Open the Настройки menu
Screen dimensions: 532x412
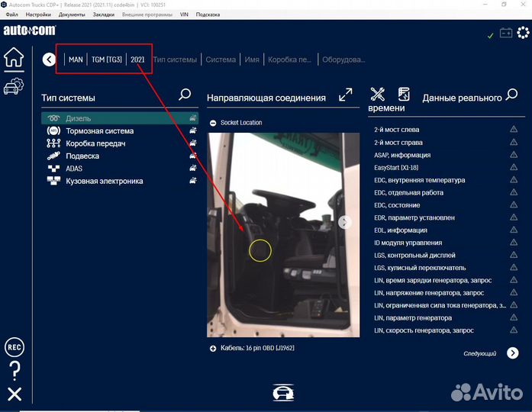click(x=38, y=14)
